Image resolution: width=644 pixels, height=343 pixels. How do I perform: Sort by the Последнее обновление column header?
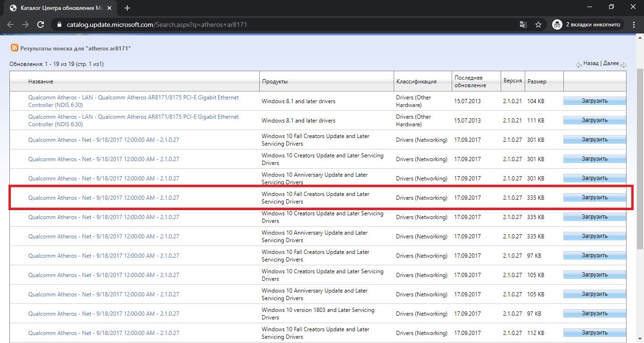click(470, 82)
